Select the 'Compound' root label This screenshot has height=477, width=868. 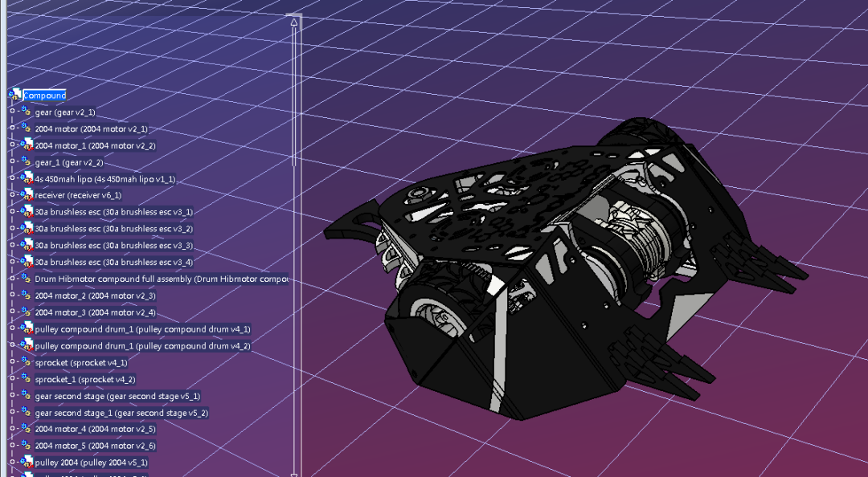pyautogui.click(x=44, y=96)
